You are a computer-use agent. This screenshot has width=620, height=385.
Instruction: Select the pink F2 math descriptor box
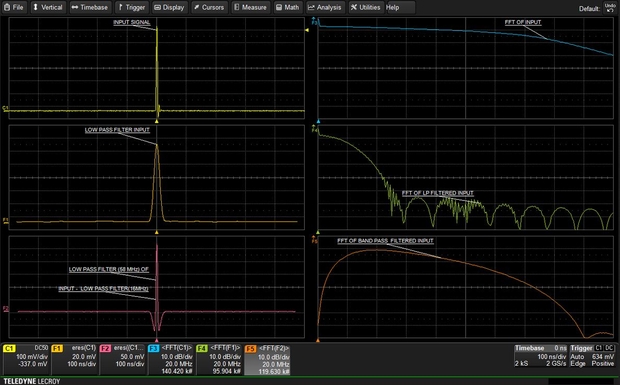click(123, 359)
